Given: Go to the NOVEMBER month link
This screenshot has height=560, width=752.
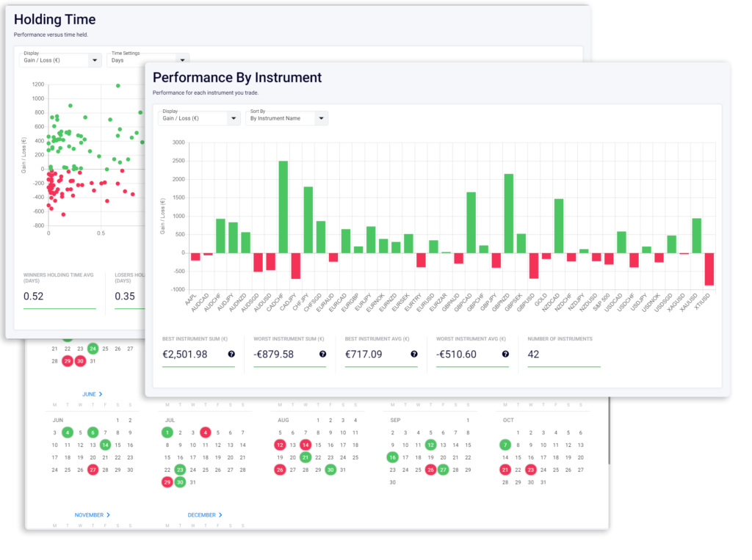Looking at the screenshot, I should (92, 515).
